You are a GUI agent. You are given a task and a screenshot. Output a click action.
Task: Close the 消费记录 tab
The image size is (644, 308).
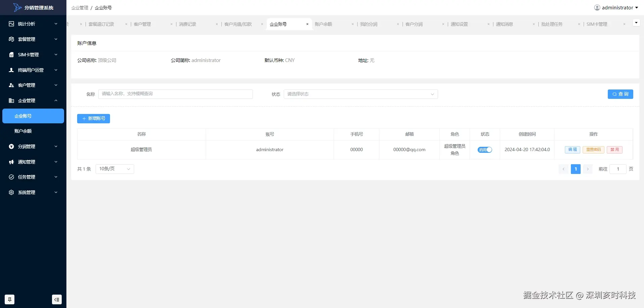[x=217, y=24]
